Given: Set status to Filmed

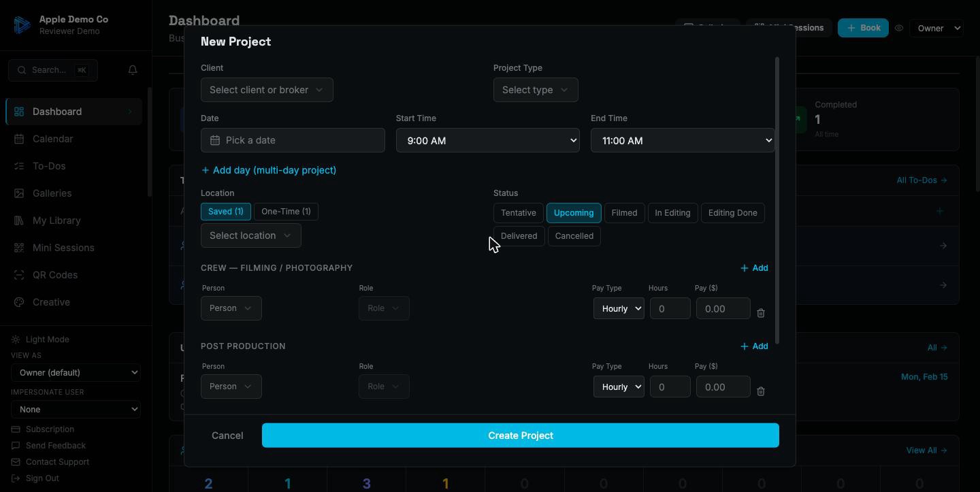Looking at the screenshot, I should [624, 213].
